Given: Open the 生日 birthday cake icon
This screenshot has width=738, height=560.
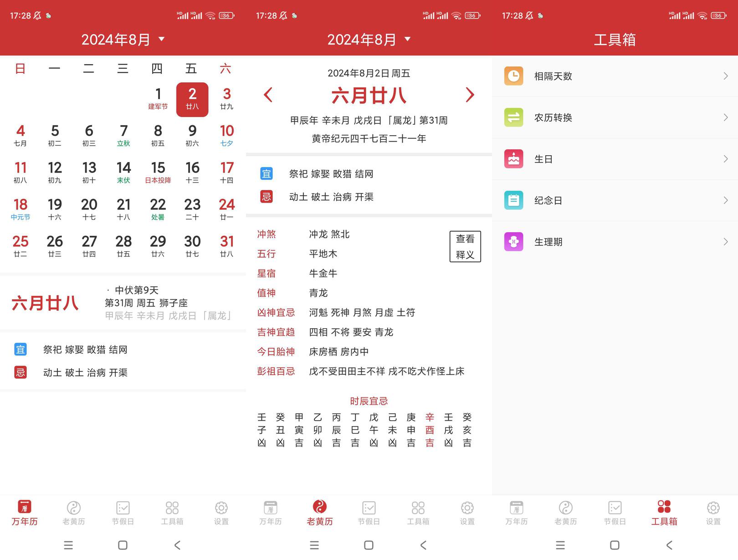Looking at the screenshot, I should (513, 159).
